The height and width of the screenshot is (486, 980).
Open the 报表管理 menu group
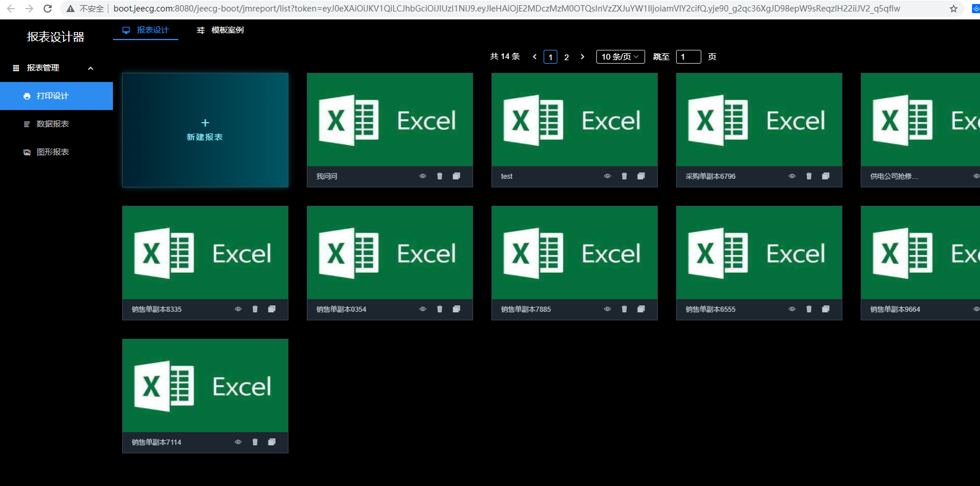[56, 68]
